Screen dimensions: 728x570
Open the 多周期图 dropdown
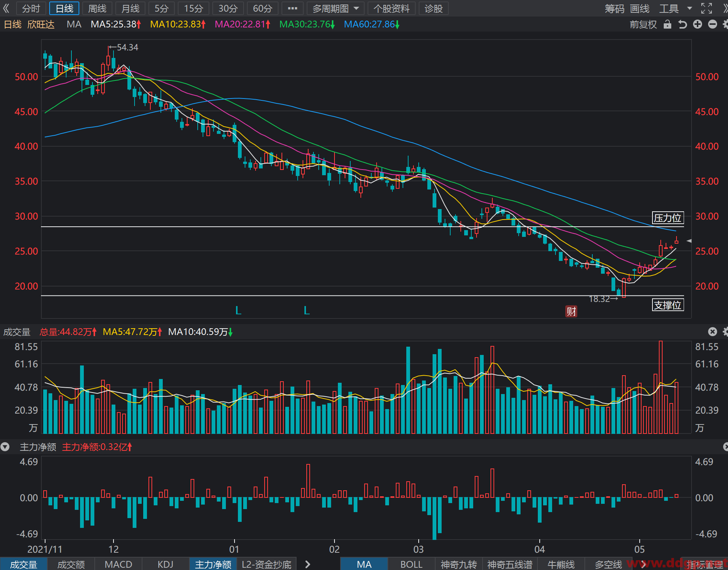pos(335,8)
